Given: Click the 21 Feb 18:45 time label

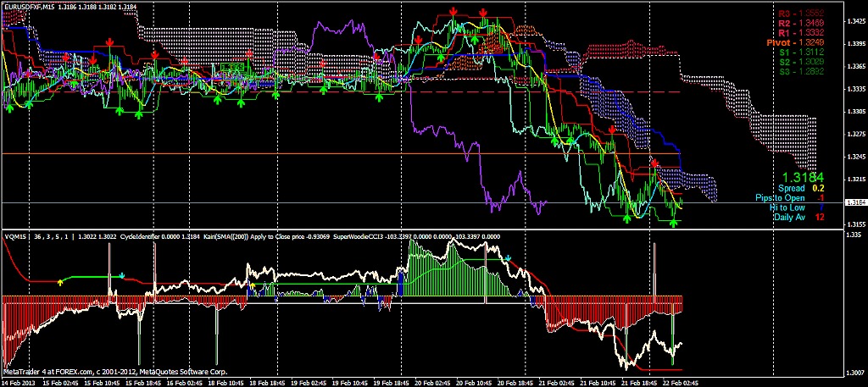Looking at the screenshot, I should point(637,383).
